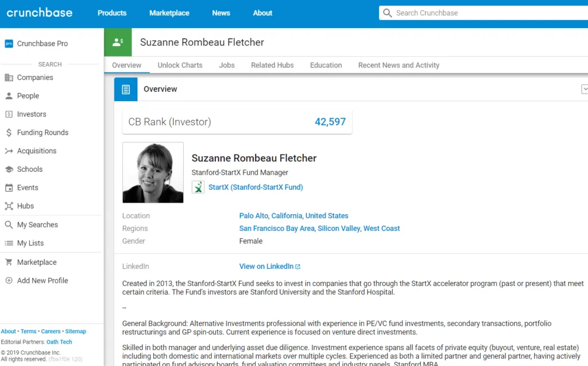This screenshot has height=366, width=588.
Task: Switch to the Jobs tab
Action: [227, 66]
